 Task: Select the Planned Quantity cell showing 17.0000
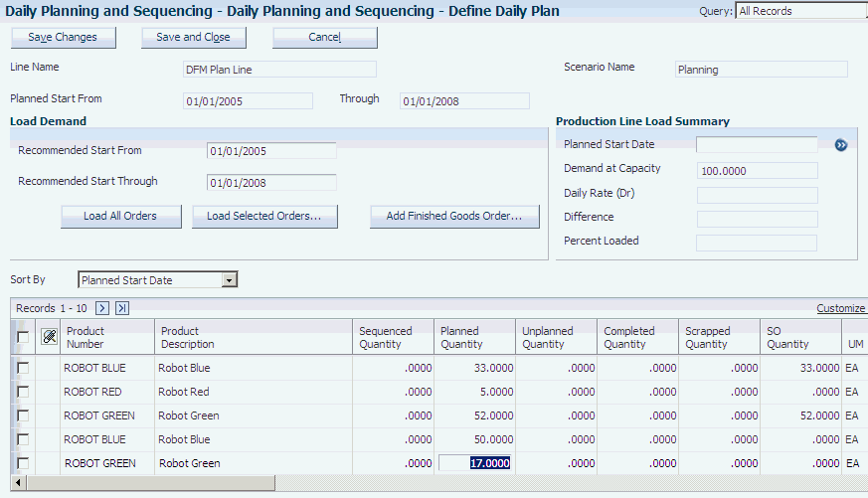click(x=476, y=463)
